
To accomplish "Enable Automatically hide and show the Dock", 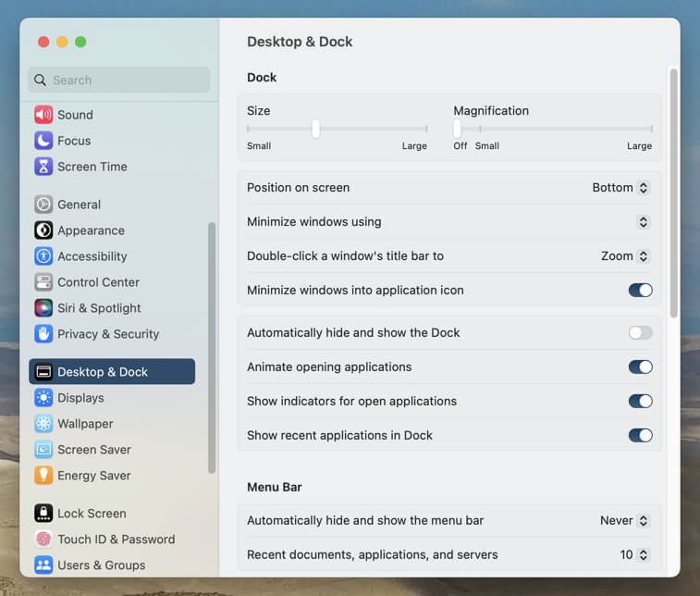I will pyautogui.click(x=640, y=333).
